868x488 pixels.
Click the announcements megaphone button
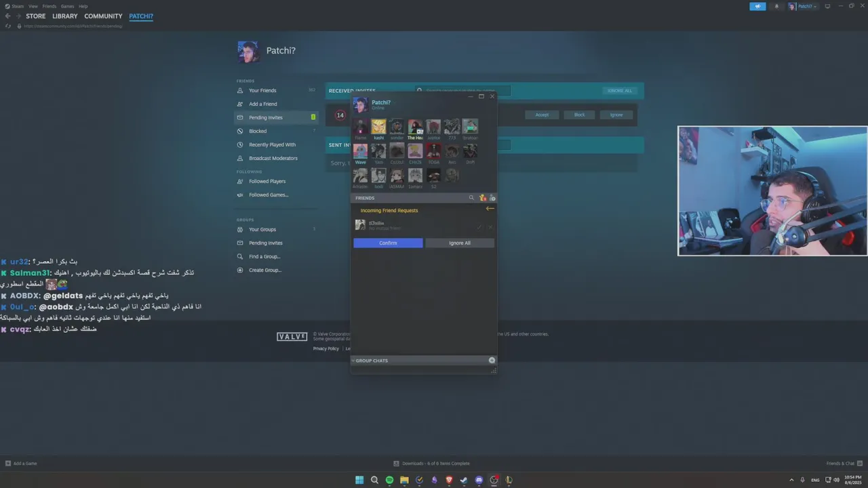757,6
